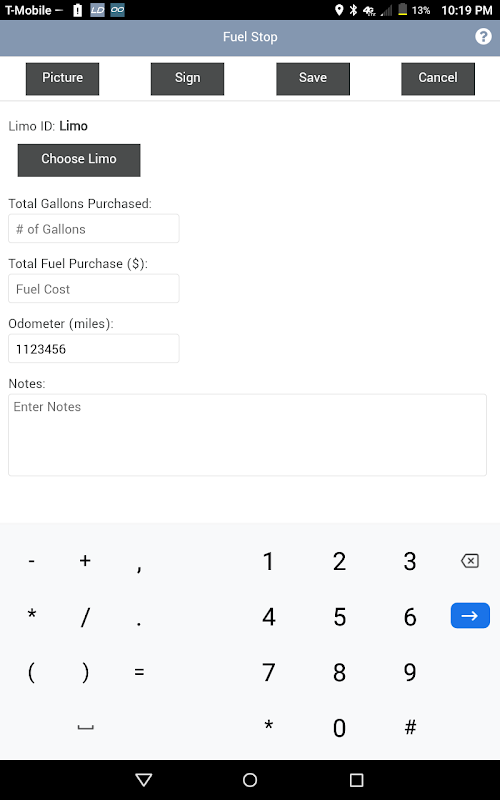The height and width of the screenshot is (800, 500).
Task: Tap keypad digit 7
Action: pos(268,672)
